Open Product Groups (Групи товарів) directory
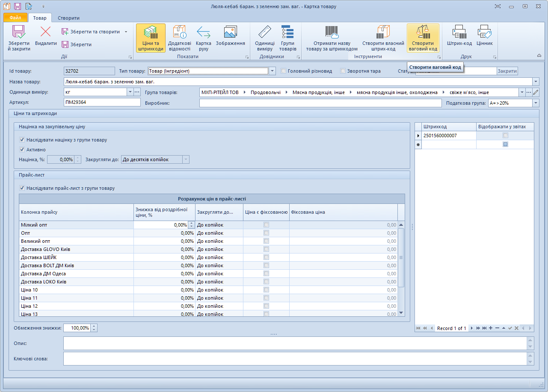This screenshot has height=392, width=548. pyautogui.click(x=287, y=38)
